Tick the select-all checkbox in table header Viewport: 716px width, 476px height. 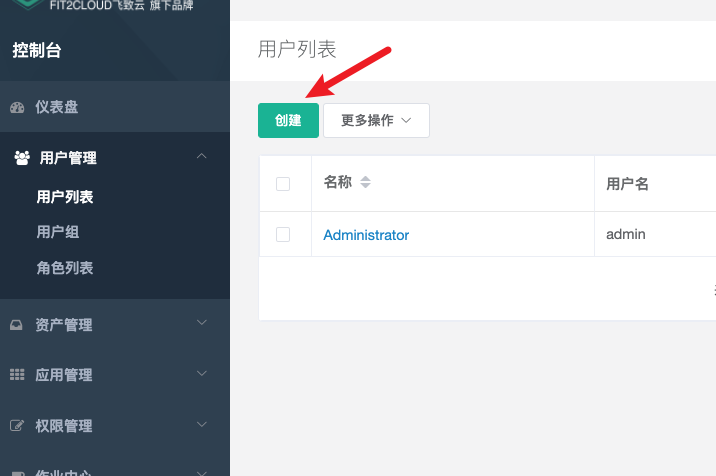click(283, 184)
